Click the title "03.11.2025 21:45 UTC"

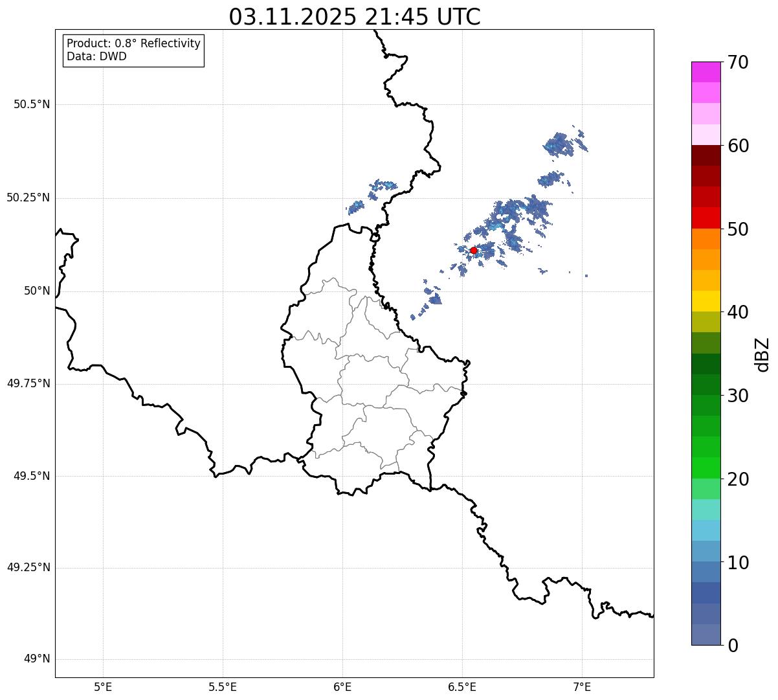coord(355,17)
